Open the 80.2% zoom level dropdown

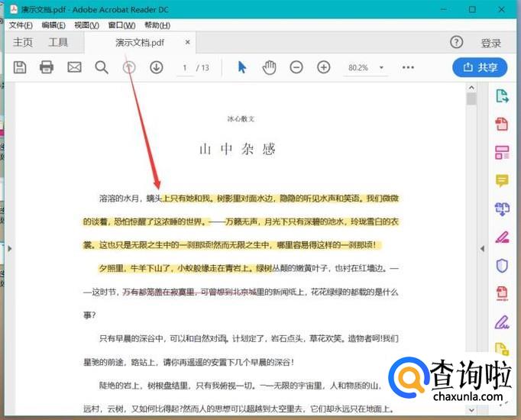point(367,67)
